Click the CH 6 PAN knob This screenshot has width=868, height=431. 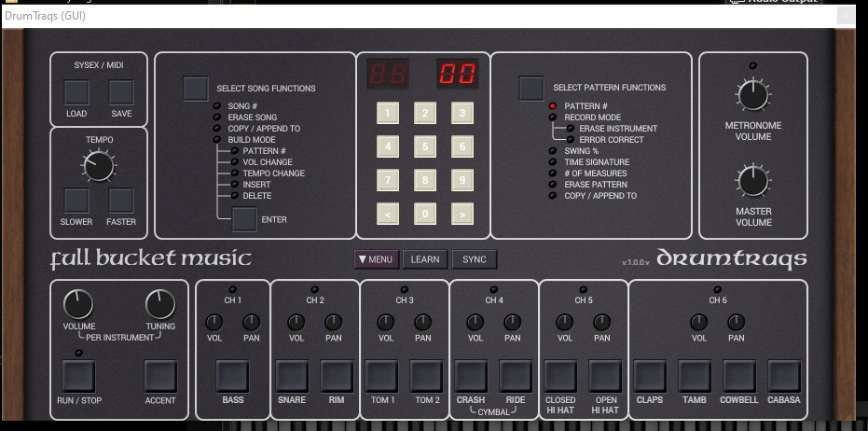click(x=736, y=322)
